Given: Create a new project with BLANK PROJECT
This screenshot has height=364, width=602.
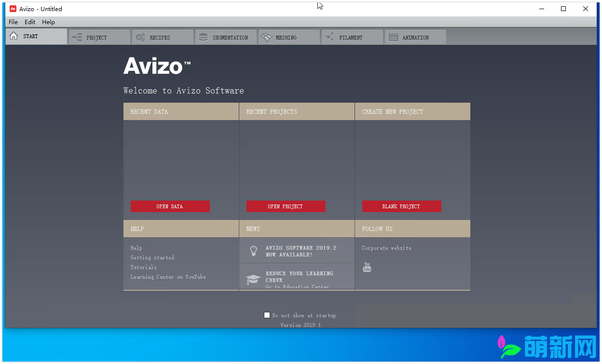Looking at the screenshot, I should coord(402,206).
